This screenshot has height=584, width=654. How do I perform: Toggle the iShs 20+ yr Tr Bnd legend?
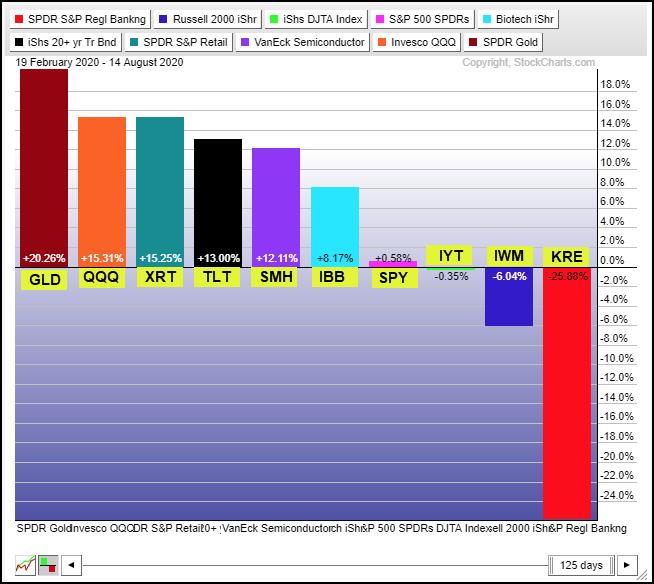tap(65, 43)
